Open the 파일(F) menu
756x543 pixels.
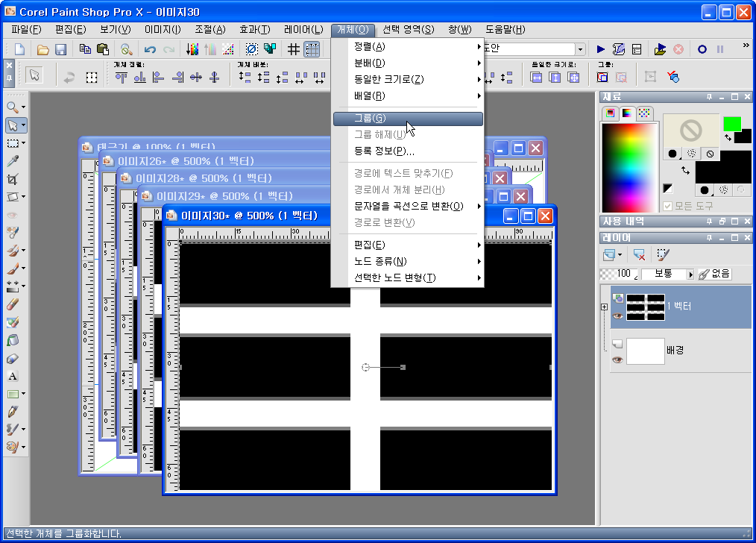(x=26, y=30)
